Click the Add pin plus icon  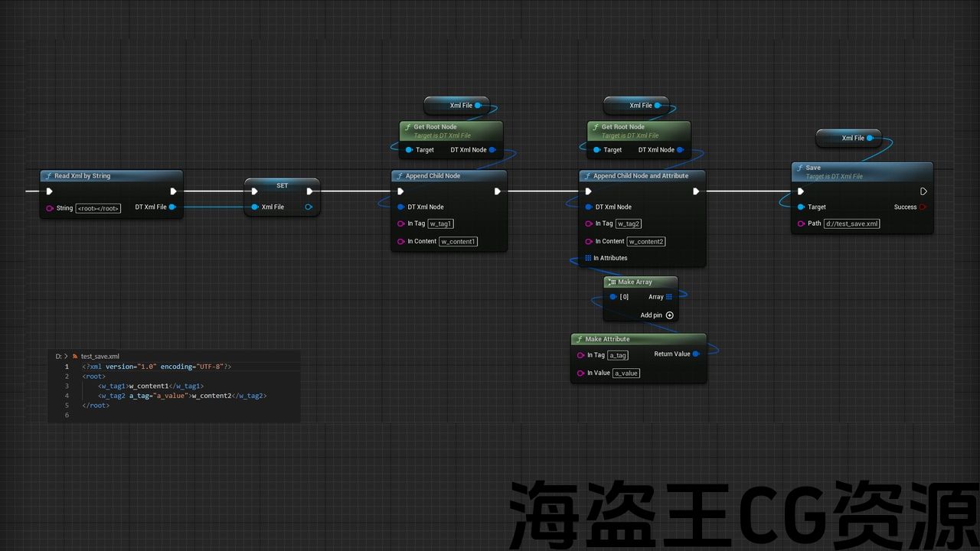[670, 315]
